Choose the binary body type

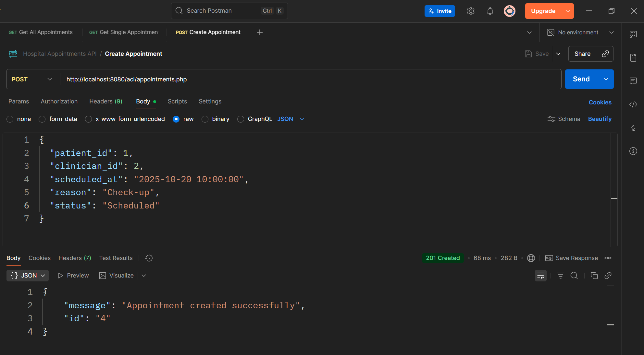coord(205,119)
